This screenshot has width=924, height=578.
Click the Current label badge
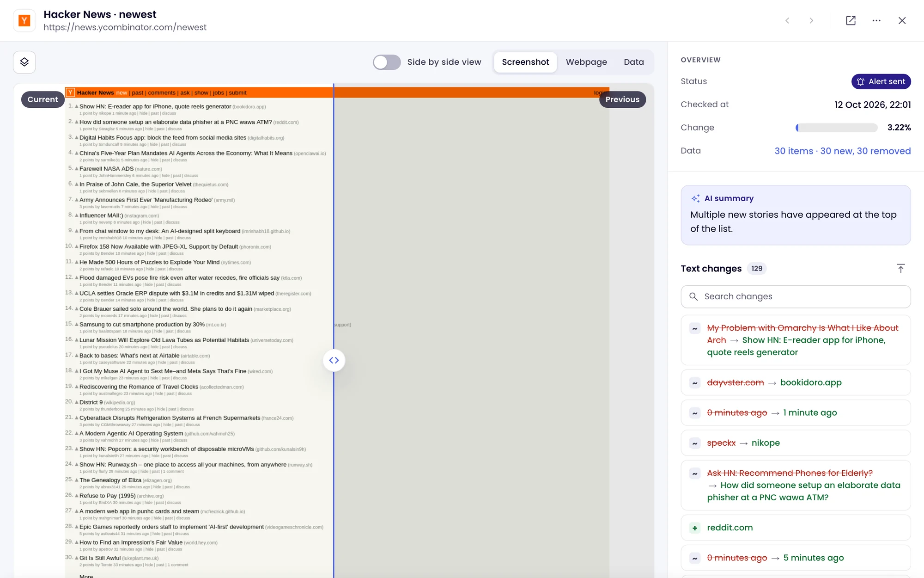pyautogui.click(x=43, y=99)
